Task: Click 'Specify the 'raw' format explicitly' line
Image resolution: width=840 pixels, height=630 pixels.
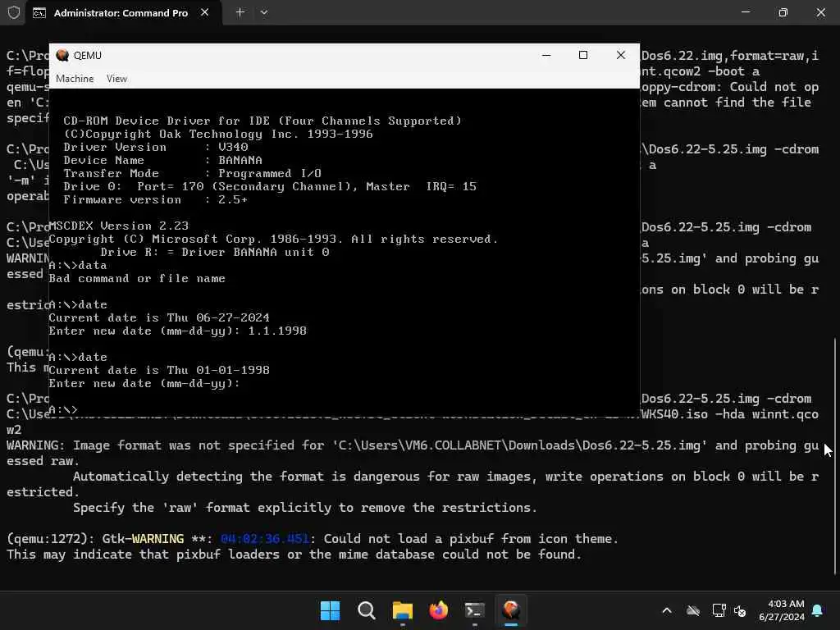Action: tap(305, 507)
